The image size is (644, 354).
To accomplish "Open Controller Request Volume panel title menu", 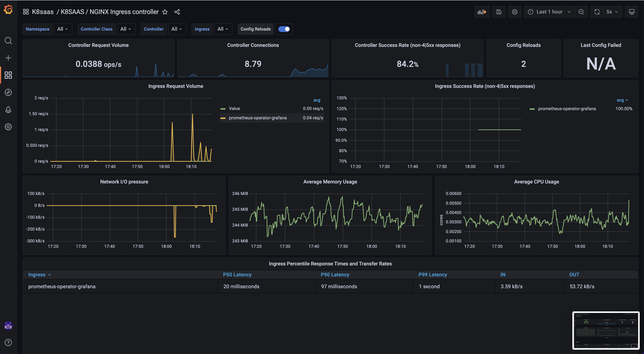I will tap(98, 45).
